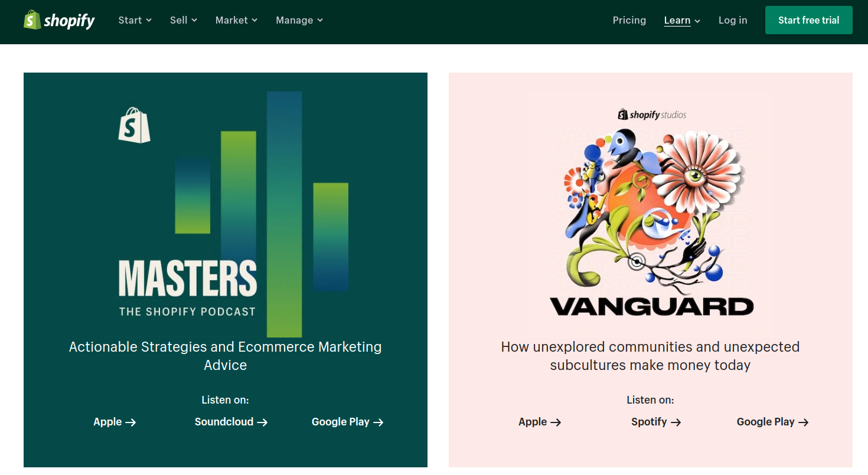
Task: Open the Market dropdown menu
Action: click(x=236, y=20)
